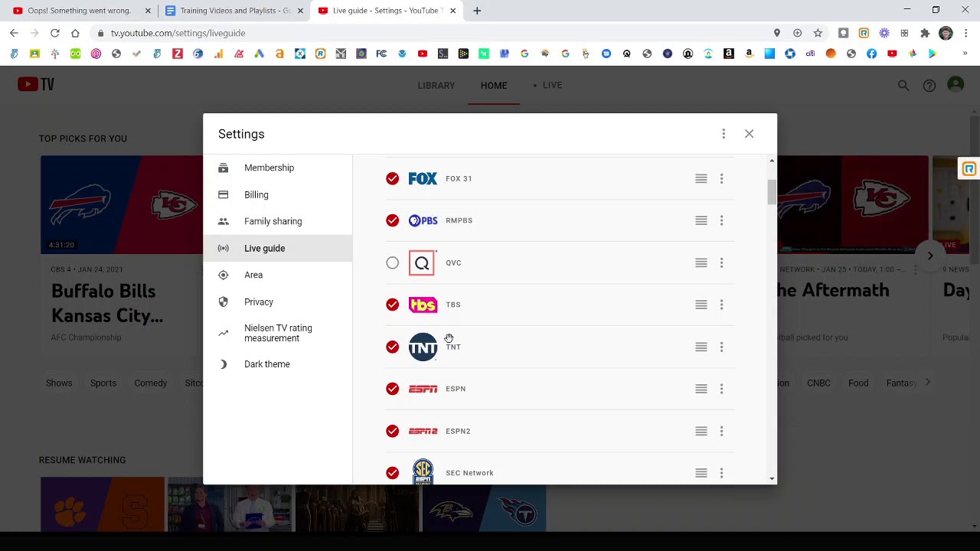The height and width of the screenshot is (551, 980).
Task: Open YouTube TV search
Action: tap(903, 85)
